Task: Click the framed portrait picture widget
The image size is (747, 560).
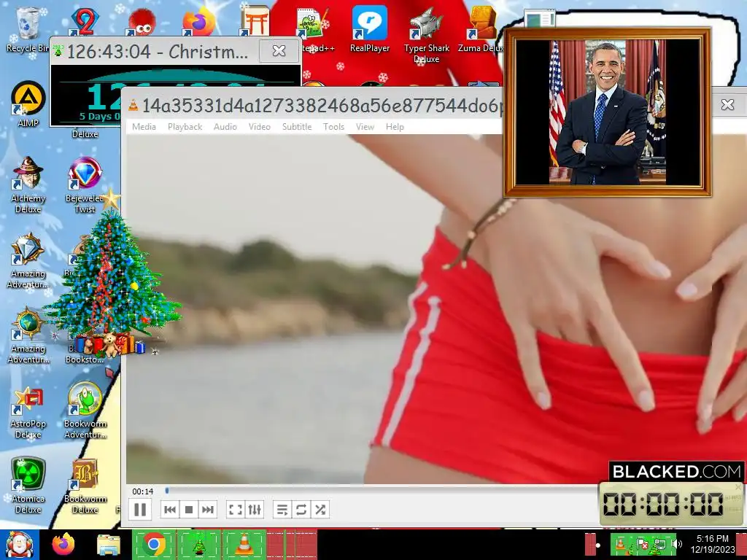Action: (608, 112)
